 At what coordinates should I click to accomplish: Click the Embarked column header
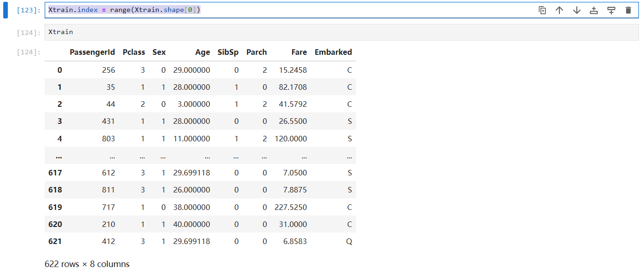coord(333,52)
